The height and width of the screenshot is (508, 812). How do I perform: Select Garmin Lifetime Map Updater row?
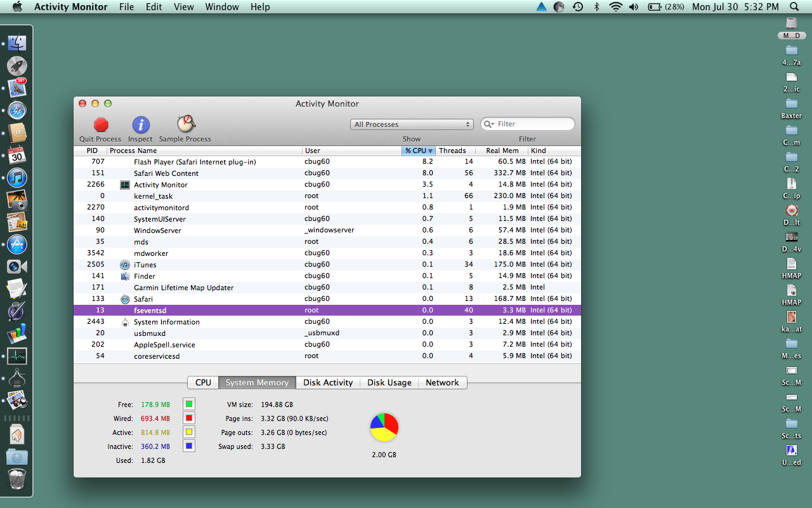327,288
